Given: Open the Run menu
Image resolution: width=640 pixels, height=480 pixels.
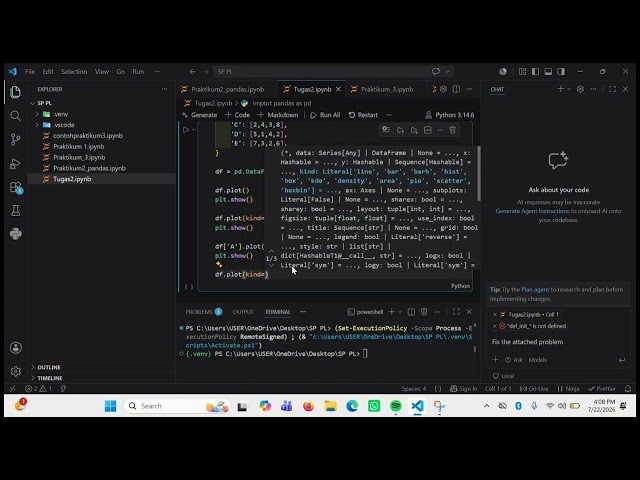Looking at the screenshot, I should click(138, 71).
